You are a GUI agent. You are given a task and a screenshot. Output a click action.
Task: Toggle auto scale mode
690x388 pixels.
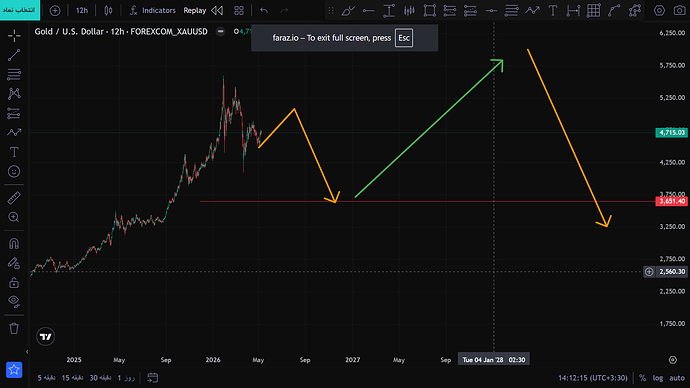pos(677,378)
